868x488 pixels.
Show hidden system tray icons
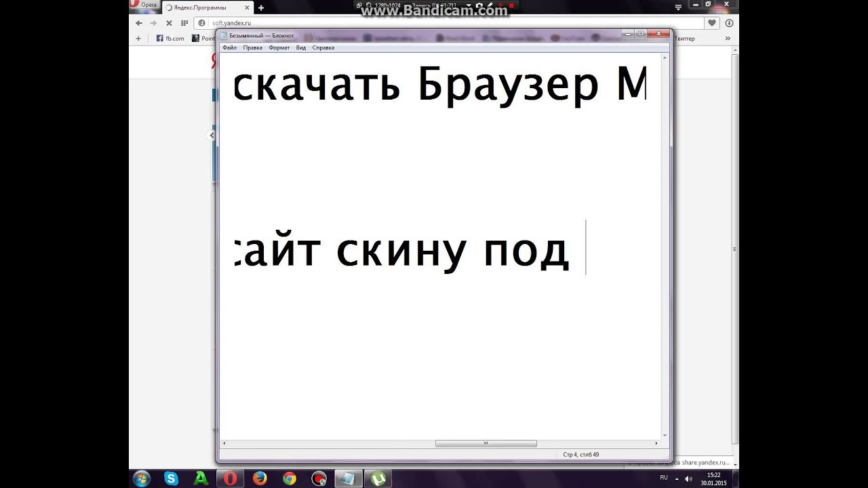point(677,479)
